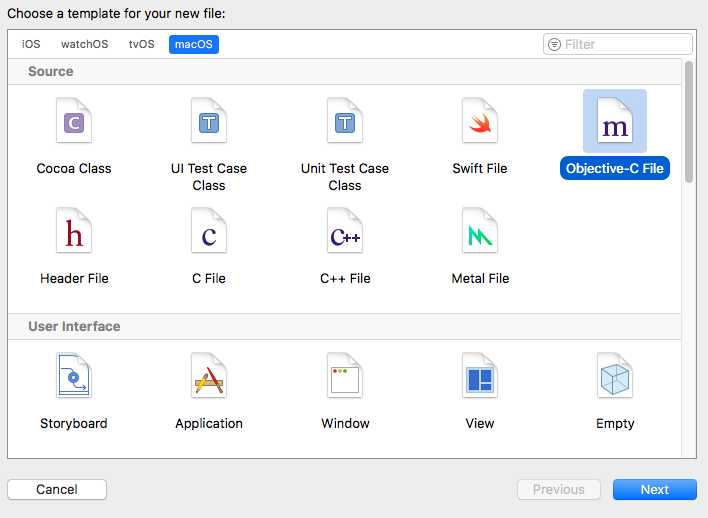Choose the C File template icon
This screenshot has height=518, width=708.
tap(209, 230)
